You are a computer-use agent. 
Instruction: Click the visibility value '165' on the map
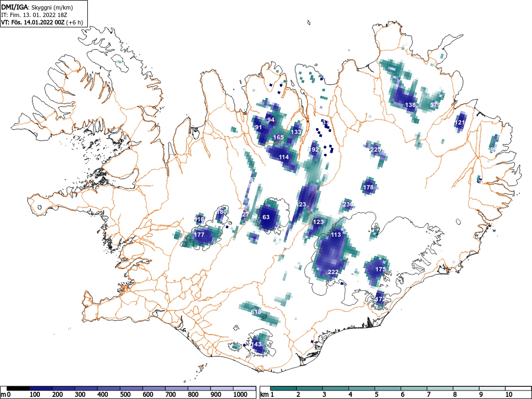click(278, 137)
